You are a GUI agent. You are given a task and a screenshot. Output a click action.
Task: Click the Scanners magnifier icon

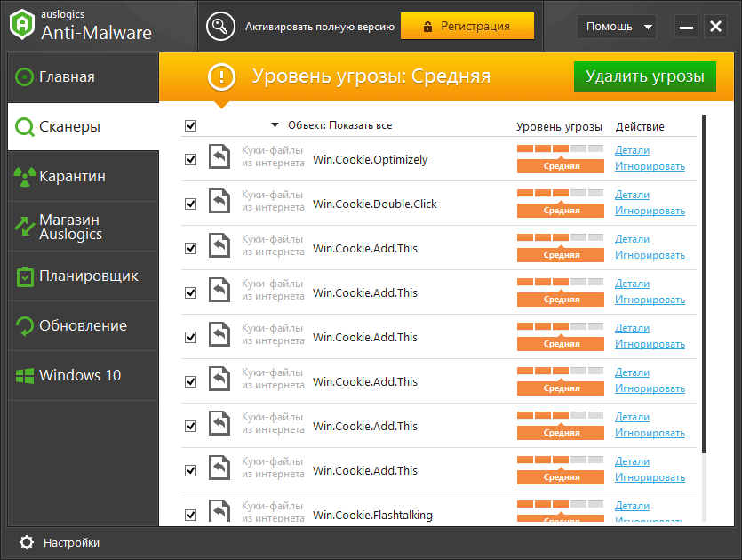click(25, 127)
